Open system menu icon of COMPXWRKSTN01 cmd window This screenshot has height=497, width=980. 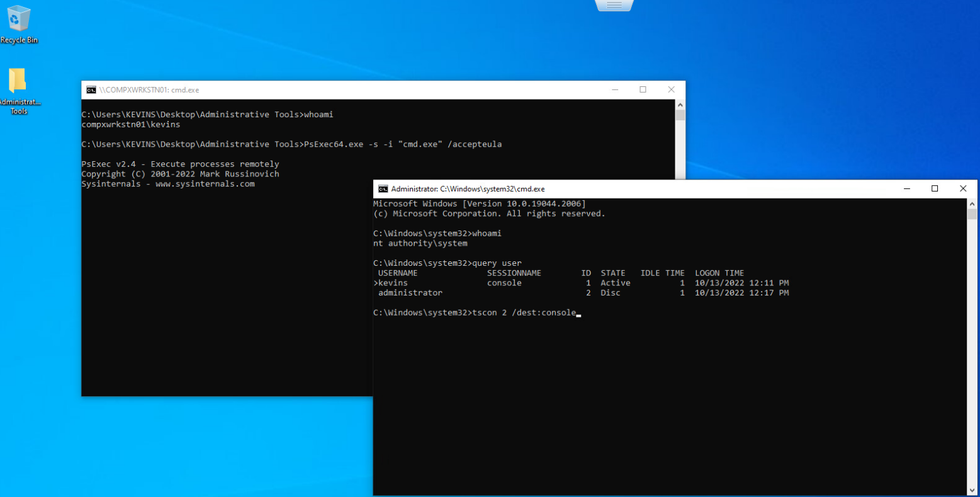click(91, 90)
